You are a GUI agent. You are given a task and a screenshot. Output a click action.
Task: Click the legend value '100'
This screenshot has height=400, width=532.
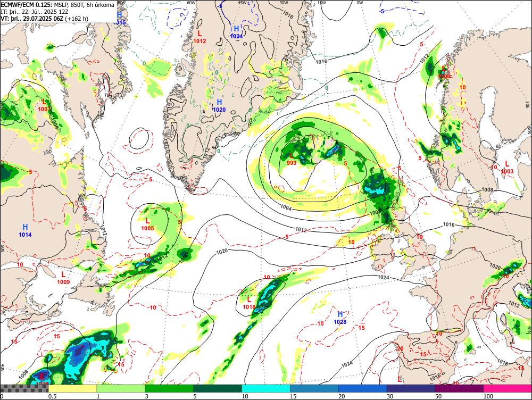pos(488,396)
